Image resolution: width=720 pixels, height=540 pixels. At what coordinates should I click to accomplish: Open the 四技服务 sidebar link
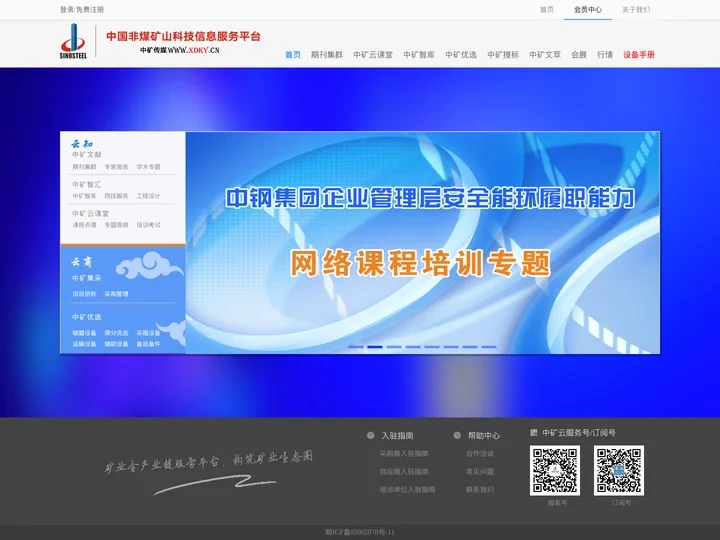pyautogui.click(x=116, y=196)
